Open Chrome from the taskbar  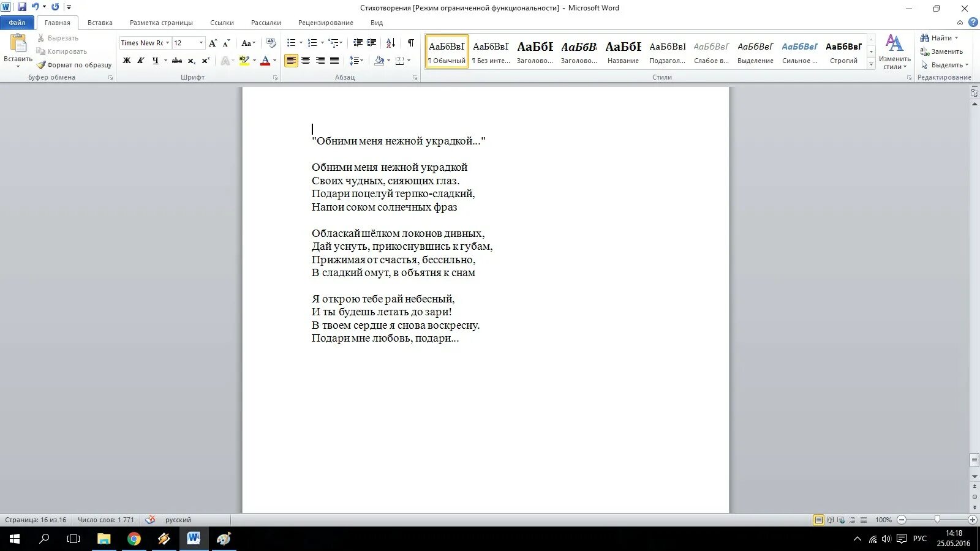pos(134,539)
